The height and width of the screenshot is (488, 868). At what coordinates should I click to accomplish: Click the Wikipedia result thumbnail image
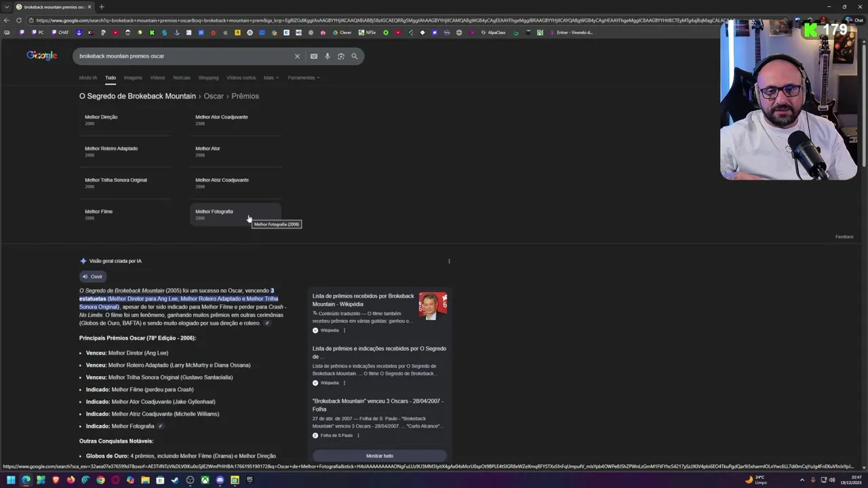point(433,306)
